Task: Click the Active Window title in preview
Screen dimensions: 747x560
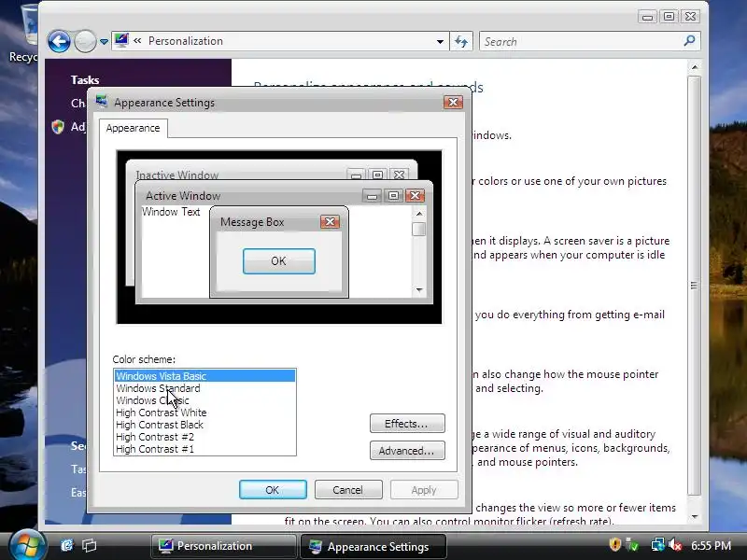Action: [x=183, y=196]
